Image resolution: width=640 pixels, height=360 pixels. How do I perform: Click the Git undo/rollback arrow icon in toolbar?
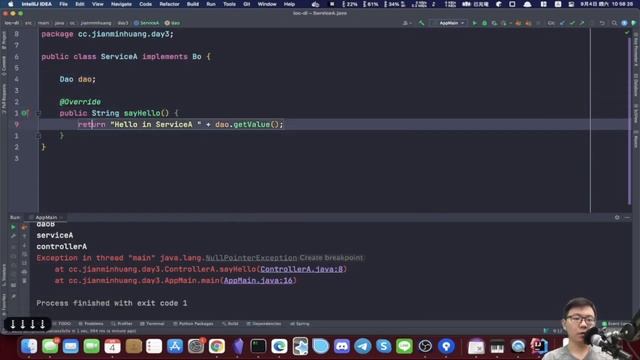coord(602,23)
